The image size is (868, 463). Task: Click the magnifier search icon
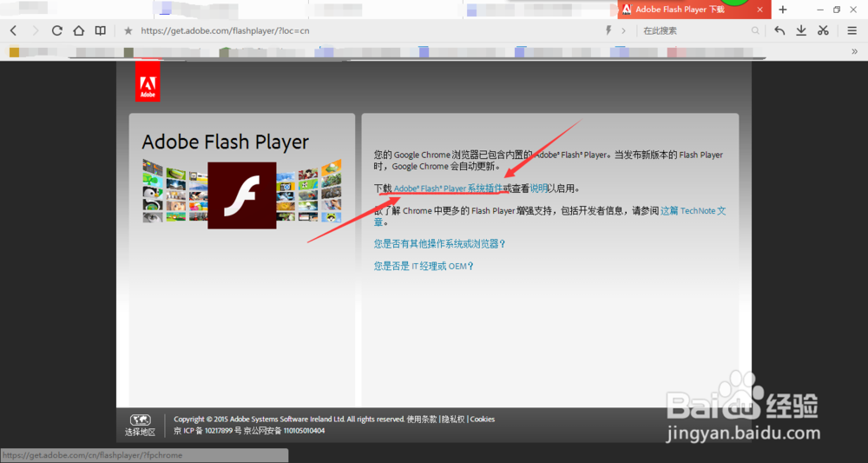click(x=755, y=31)
